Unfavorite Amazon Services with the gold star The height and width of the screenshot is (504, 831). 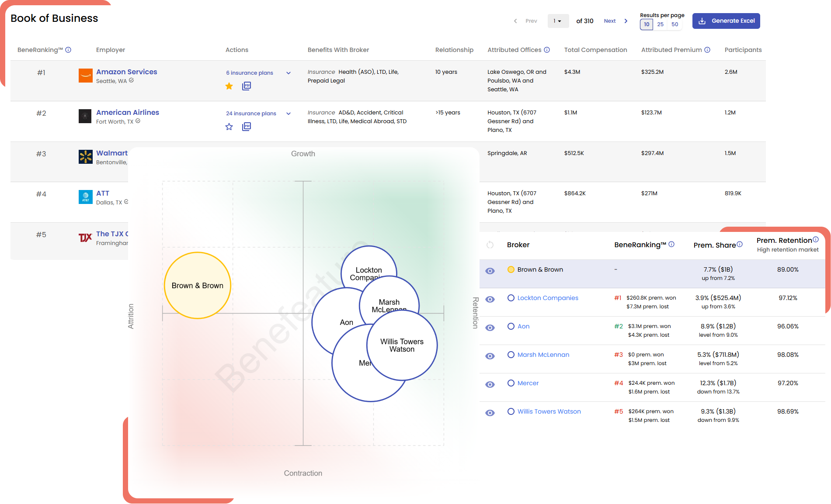(229, 86)
